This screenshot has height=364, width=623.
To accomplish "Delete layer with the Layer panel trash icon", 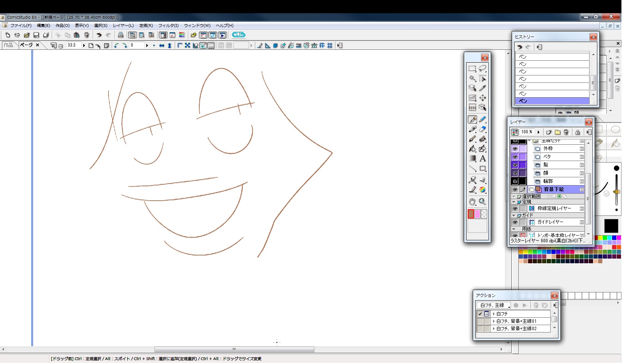I will pos(566,132).
